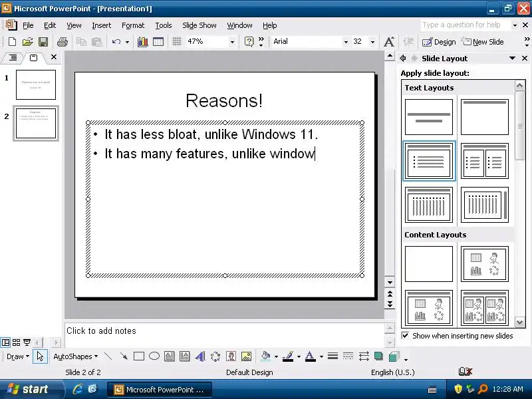The width and height of the screenshot is (532, 399).
Task: Click the New blank presentation icon
Action: pos(12,42)
